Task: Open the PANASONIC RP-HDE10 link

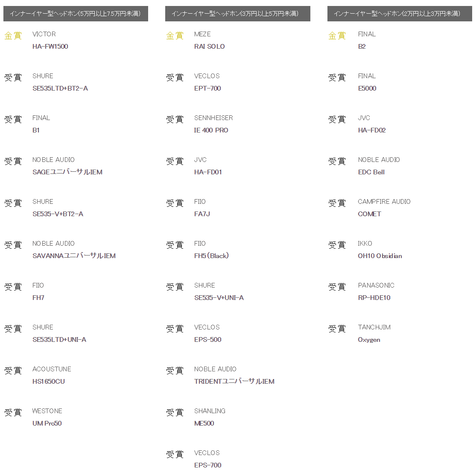Action: (x=374, y=298)
